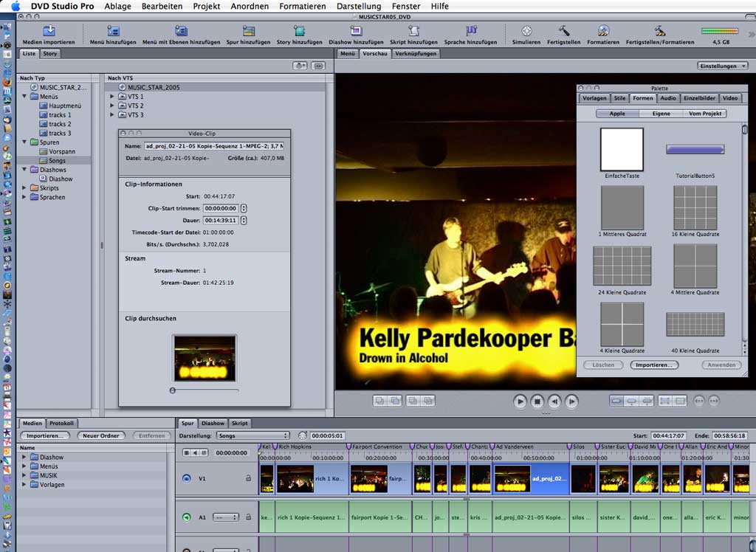Click the Neuer Ordner button
Screen dimensions: 756x552
pyautogui.click(x=100, y=436)
